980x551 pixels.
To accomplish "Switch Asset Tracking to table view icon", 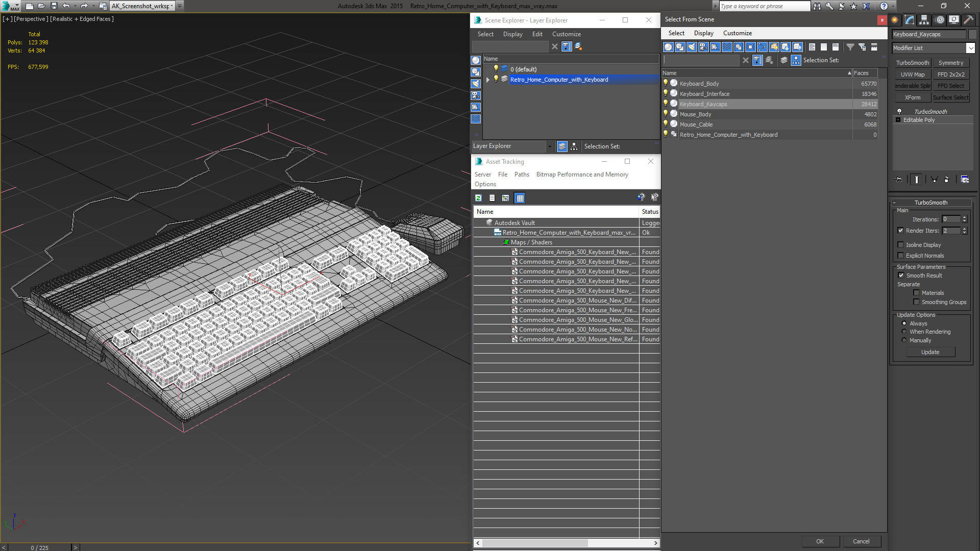I will coord(520,198).
